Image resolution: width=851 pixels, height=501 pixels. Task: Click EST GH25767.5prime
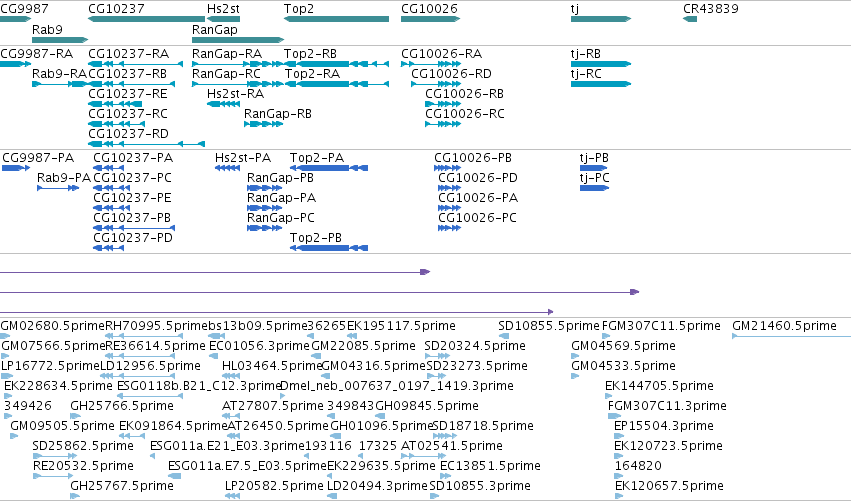76,496
